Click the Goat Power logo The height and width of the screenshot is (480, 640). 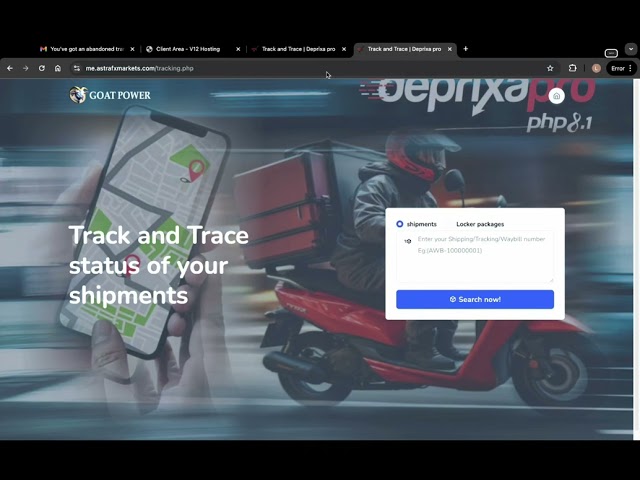(x=110, y=95)
